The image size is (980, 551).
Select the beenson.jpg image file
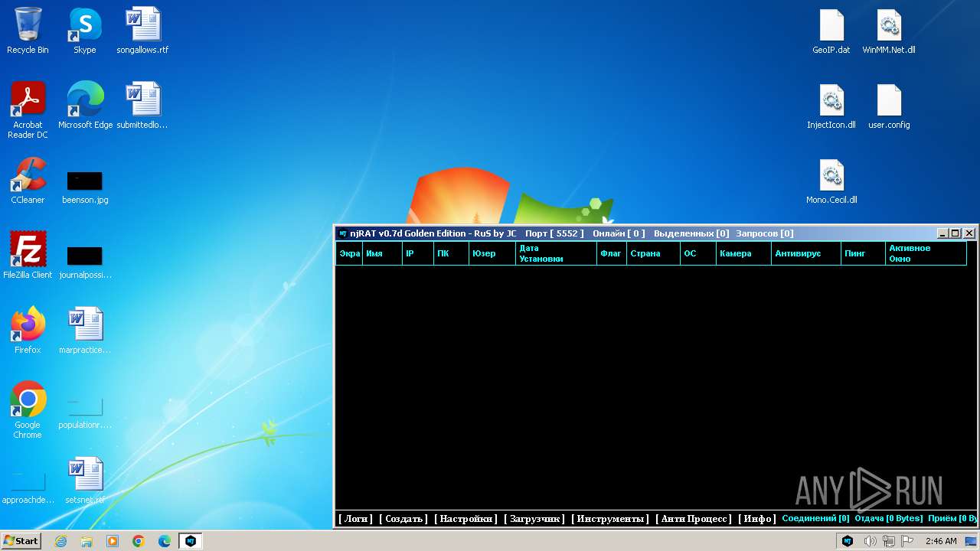point(85,187)
